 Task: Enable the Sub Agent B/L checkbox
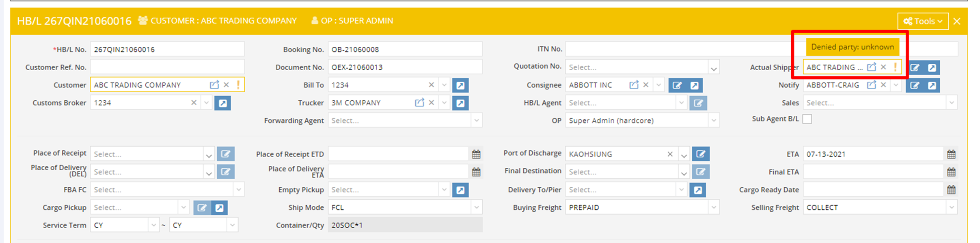coord(807,119)
